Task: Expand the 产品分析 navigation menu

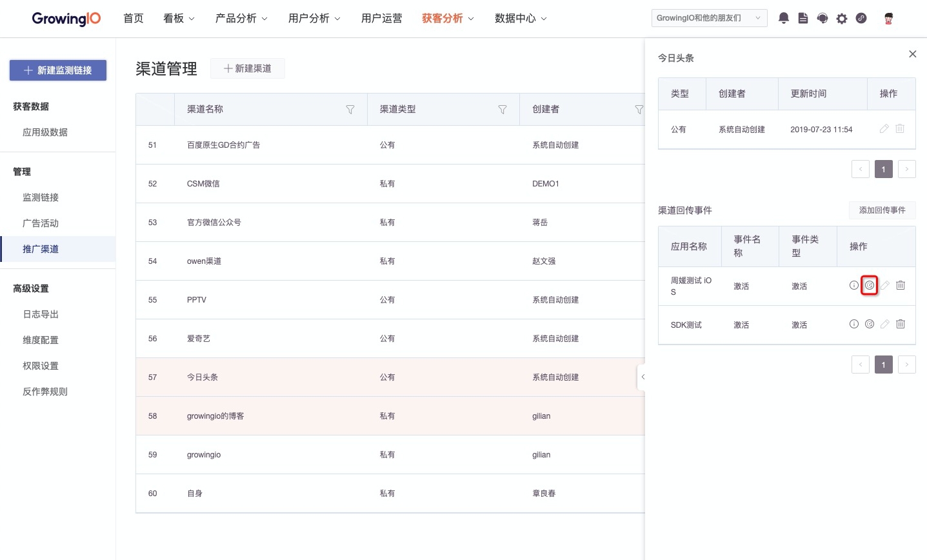Action: pos(241,18)
